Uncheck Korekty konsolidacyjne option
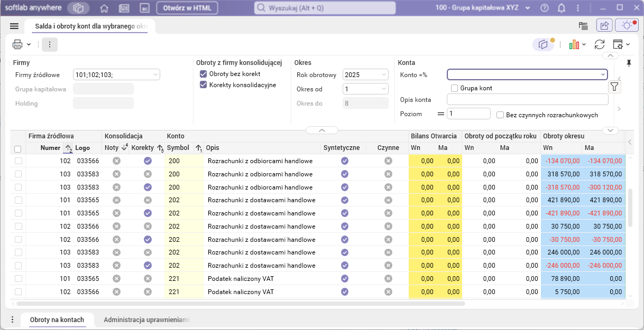 (203, 85)
